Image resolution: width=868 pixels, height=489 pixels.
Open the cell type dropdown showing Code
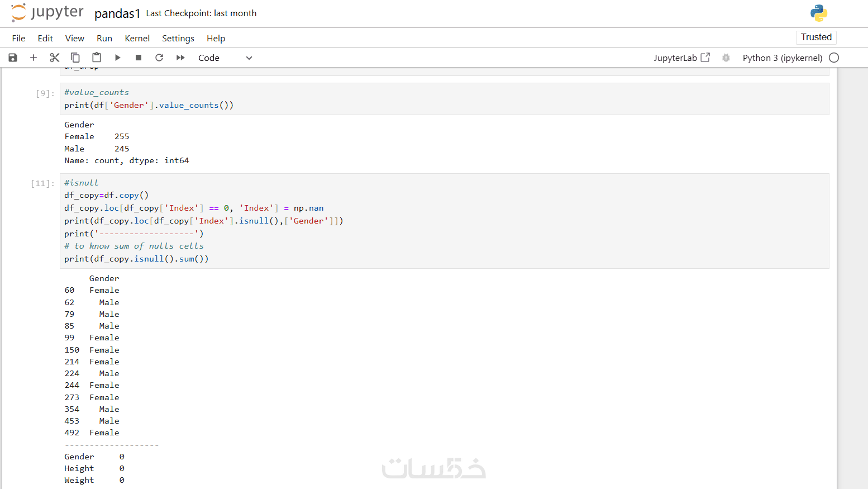[225, 58]
